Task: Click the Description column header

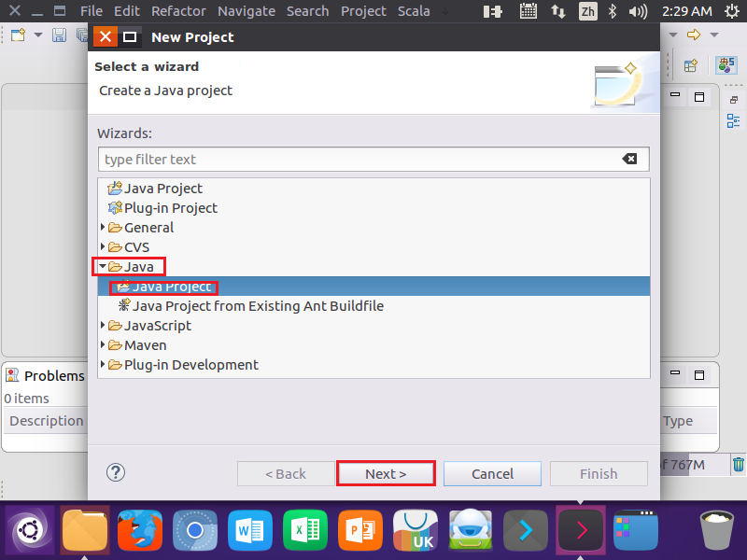Action: (x=46, y=421)
